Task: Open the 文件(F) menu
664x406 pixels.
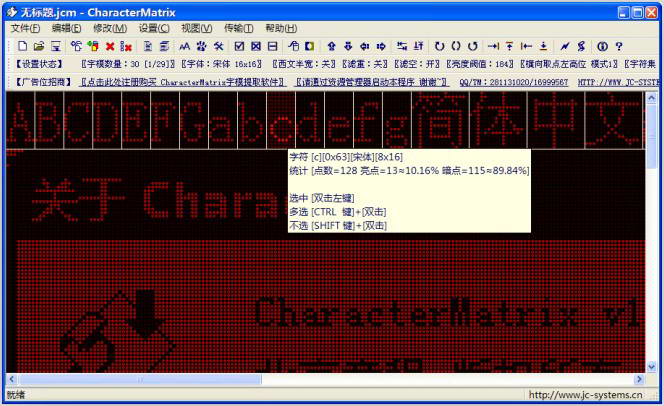Action: click(x=25, y=28)
